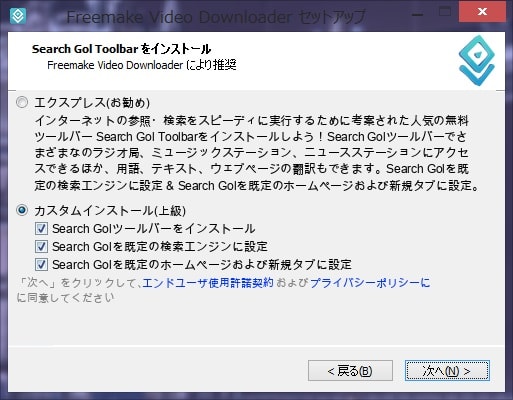The height and width of the screenshot is (400, 513).
Task: Click the 戻る(B) back button
Action: click(350, 370)
